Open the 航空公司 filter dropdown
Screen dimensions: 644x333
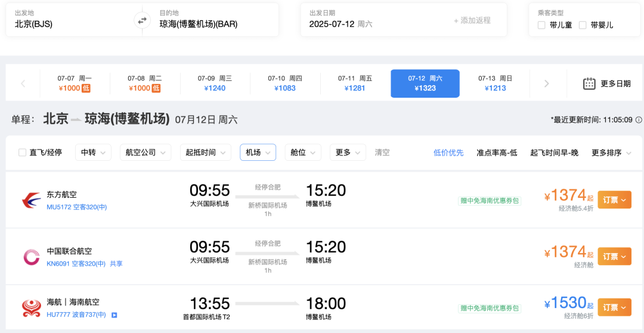(x=145, y=153)
